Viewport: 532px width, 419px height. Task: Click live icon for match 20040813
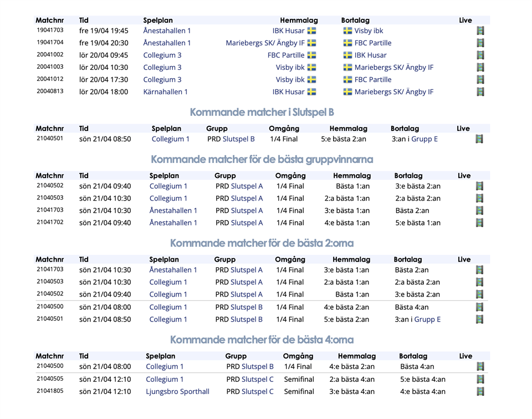(480, 92)
